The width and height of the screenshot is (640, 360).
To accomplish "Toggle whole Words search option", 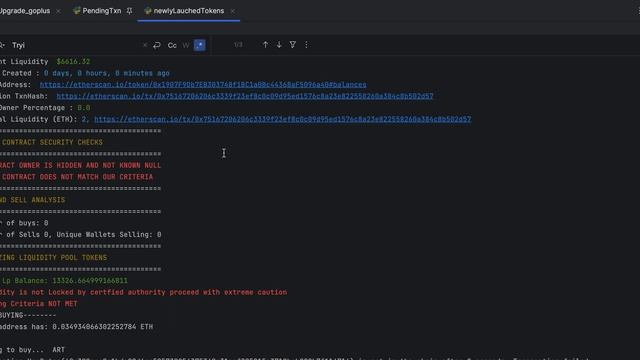I will [186, 45].
